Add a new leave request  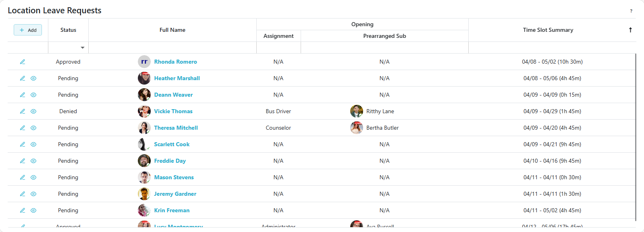point(28,30)
